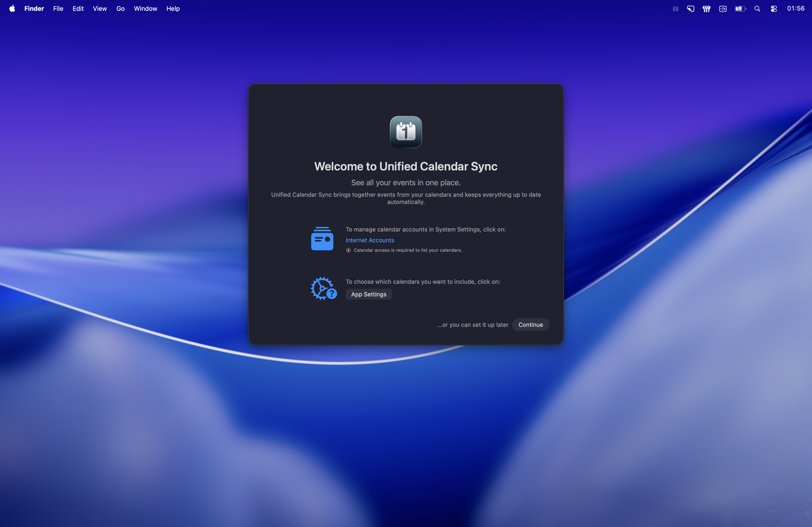812x527 pixels.
Task: Open the Go menu
Action: point(120,9)
